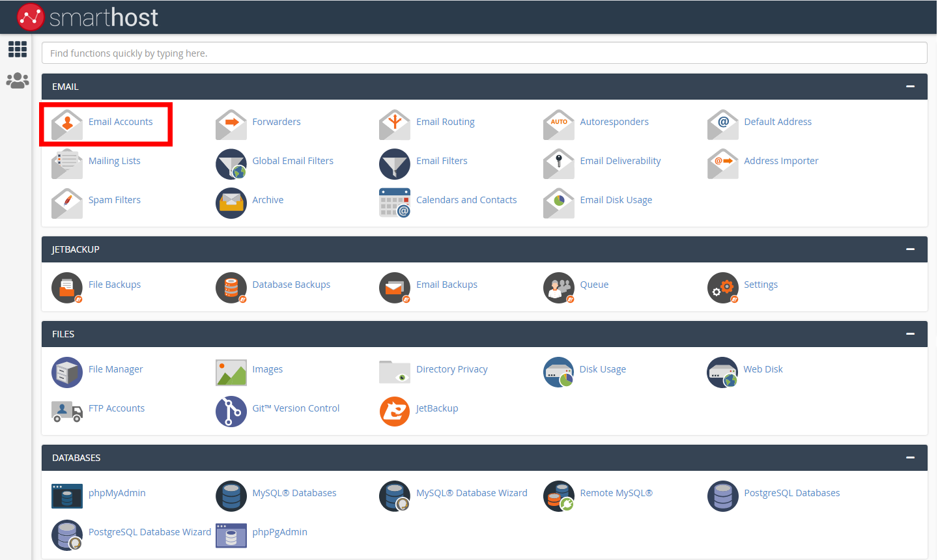Click the Git Version Control icon

[231, 411]
